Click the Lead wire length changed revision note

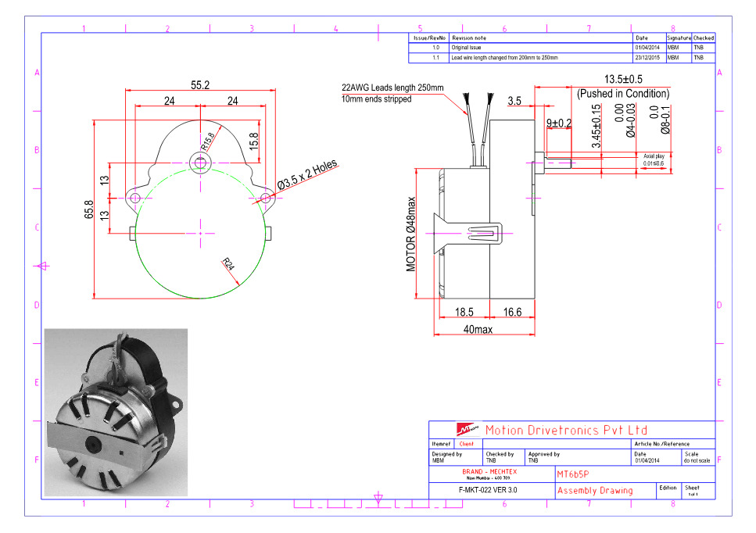pos(504,58)
